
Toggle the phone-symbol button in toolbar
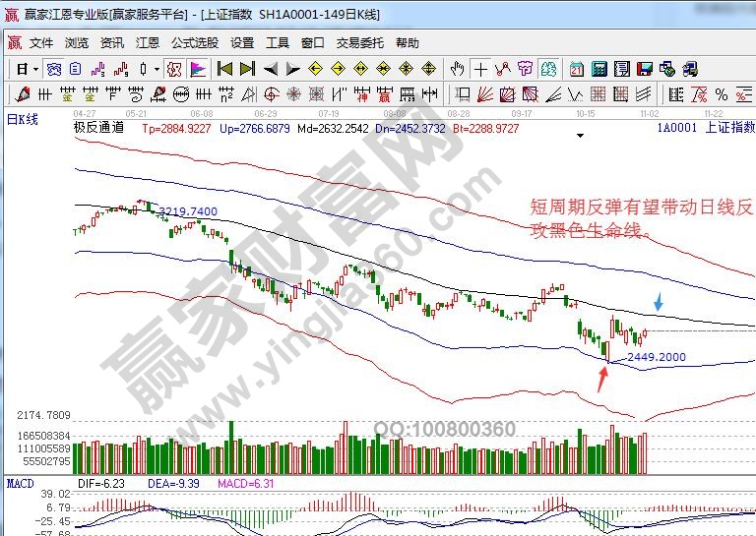coord(690,69)
